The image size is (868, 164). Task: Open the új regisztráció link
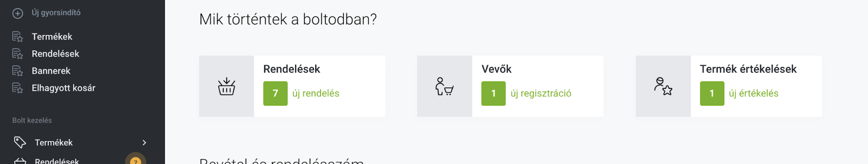coord(541,94)
